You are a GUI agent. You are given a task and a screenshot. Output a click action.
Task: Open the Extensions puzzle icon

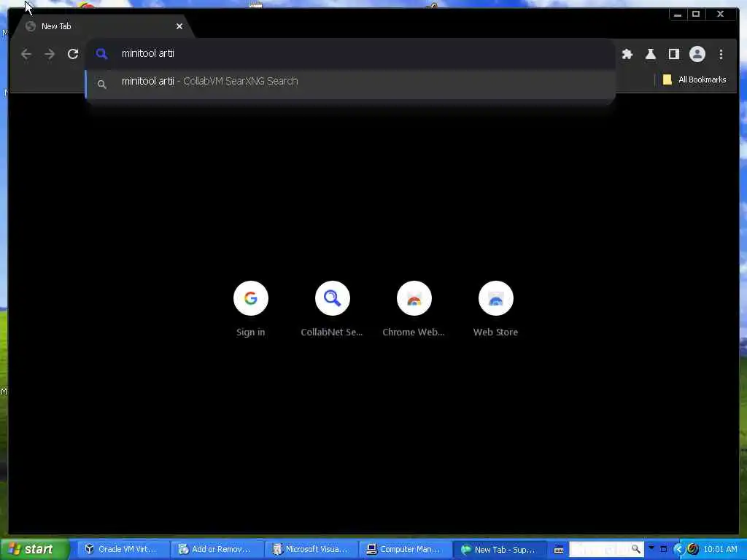pos(627,54)
